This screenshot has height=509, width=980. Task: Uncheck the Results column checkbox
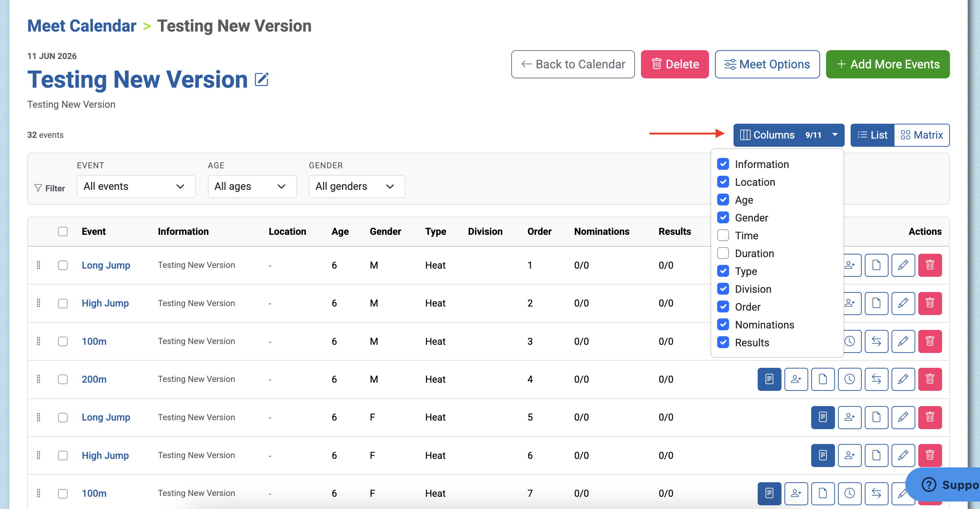point(723,343)
